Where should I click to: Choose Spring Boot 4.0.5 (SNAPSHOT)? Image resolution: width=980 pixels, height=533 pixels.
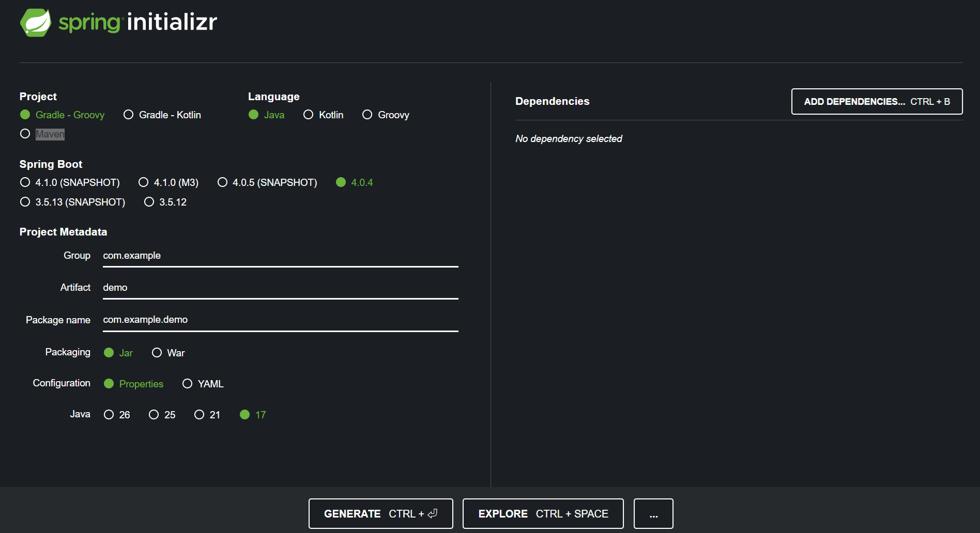pos(267,182)
